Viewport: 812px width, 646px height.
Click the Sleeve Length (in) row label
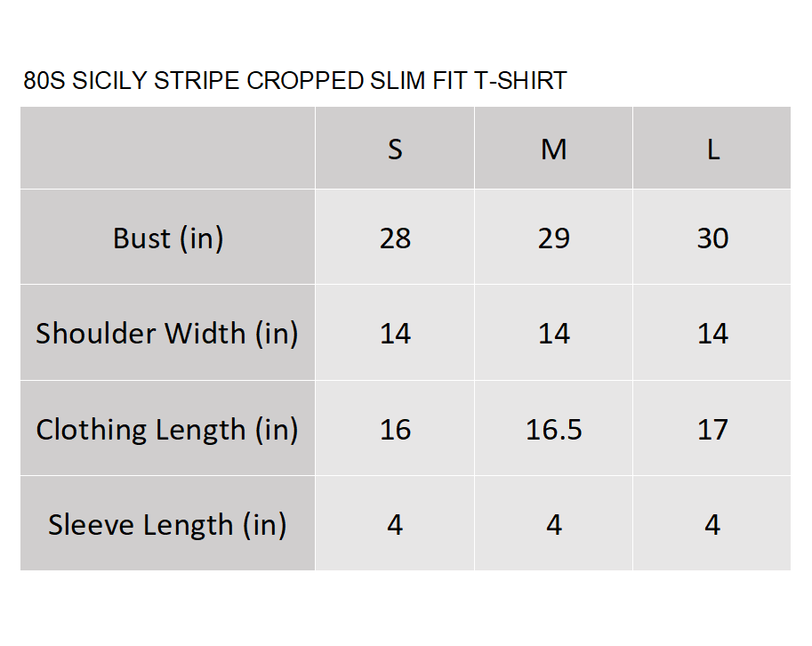(x=168, y=524)
